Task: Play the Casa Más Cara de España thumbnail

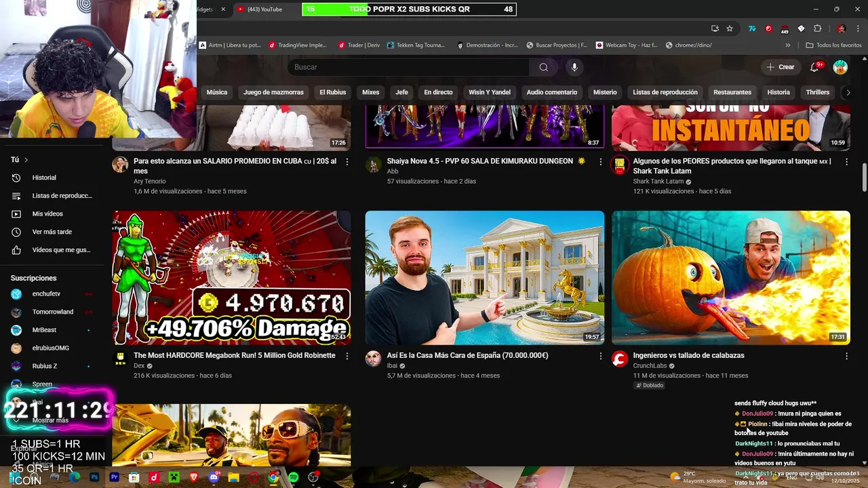Action: coord(485,278)
